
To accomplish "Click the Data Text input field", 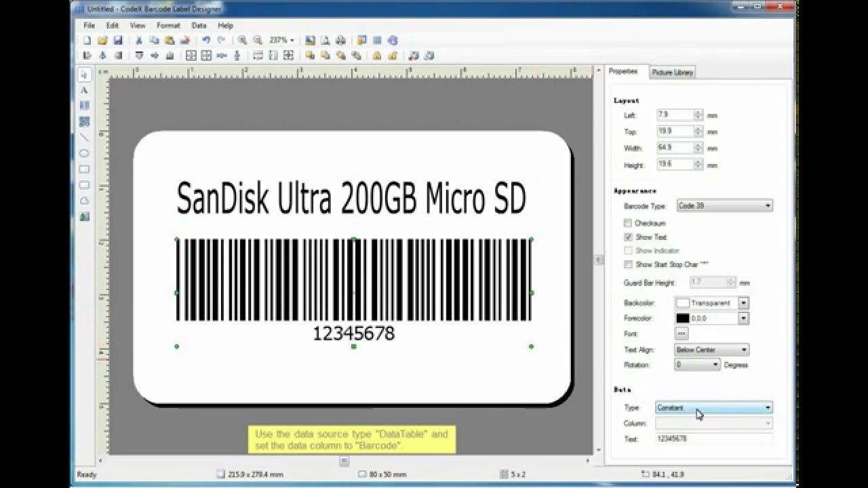I will coord(714,439).
